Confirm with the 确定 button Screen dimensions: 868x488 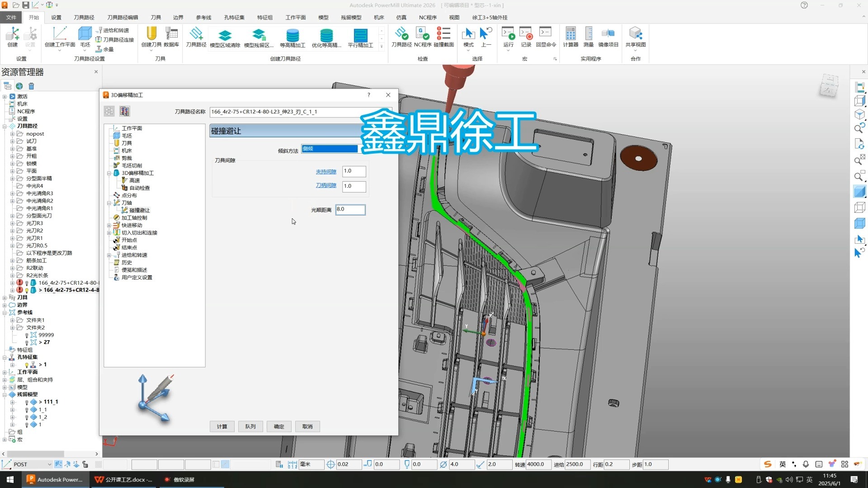(x=279, y=427)
